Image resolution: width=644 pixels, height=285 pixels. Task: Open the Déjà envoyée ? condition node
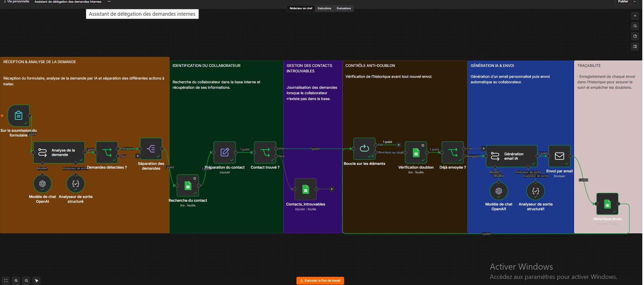click(453, 152)
